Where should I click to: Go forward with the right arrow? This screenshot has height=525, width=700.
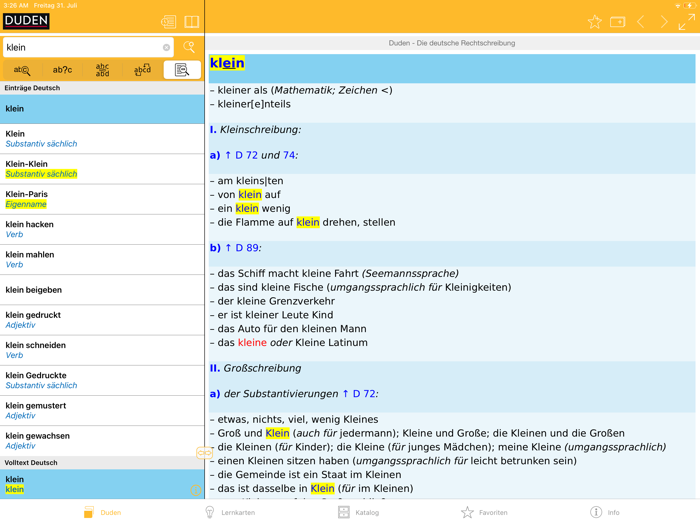coord(664,22)
